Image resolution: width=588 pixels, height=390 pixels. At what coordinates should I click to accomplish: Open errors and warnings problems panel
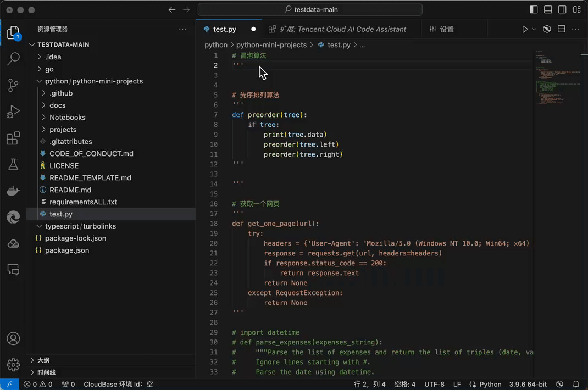pos(38,384)
